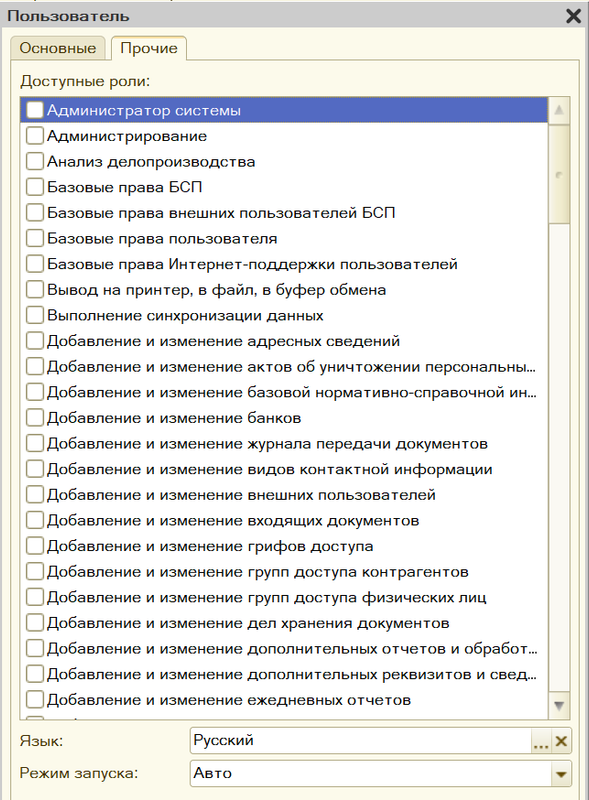This screenshot has width=589, height=800.
Task: Click the roles list scrollbar thumb
Action: (x=559, y=173)
